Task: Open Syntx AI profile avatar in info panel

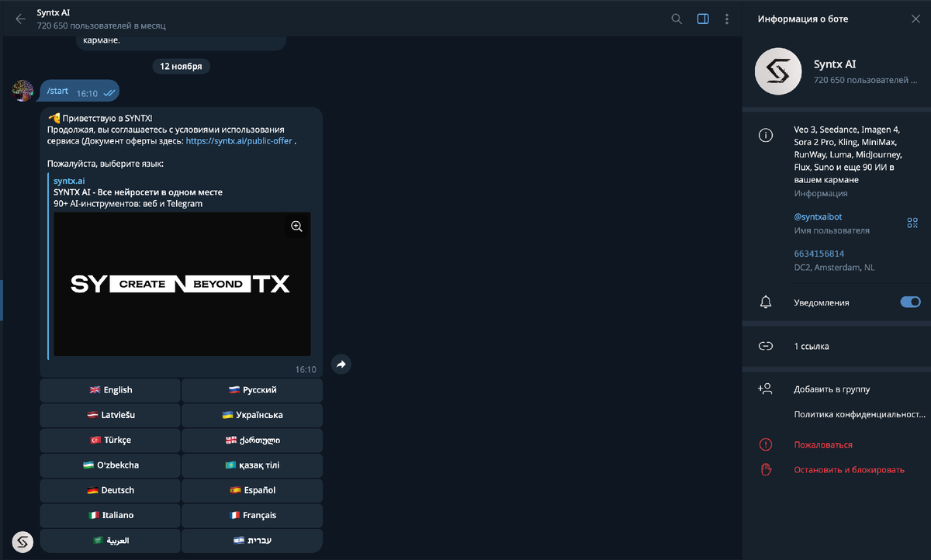Action: pos(778,71)
